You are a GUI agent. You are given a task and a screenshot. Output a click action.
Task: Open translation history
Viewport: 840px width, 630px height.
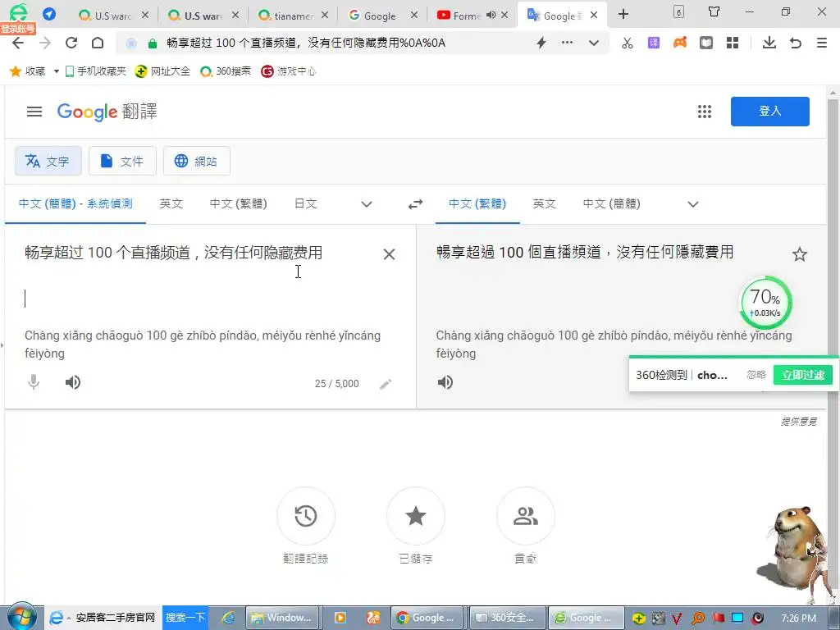point(306,515)
